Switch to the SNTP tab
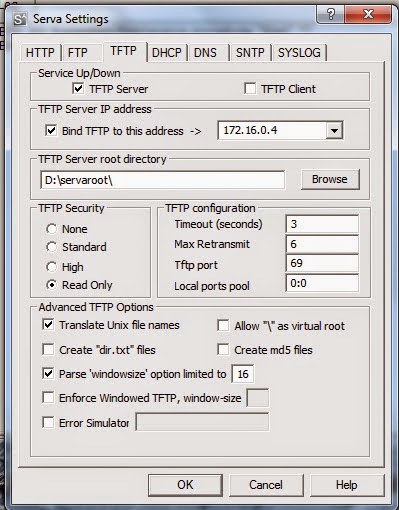Screen dimensions: 399x510 [x=250, y=53]
